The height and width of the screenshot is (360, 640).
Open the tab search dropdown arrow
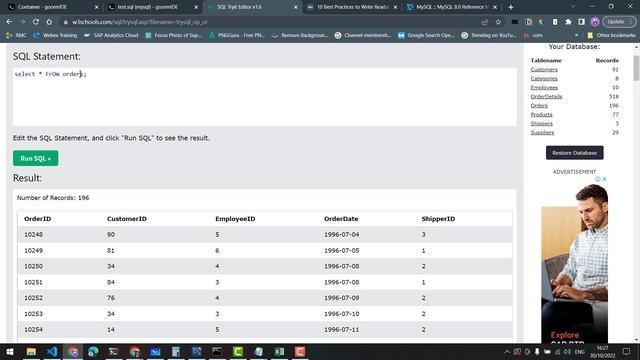573,7
